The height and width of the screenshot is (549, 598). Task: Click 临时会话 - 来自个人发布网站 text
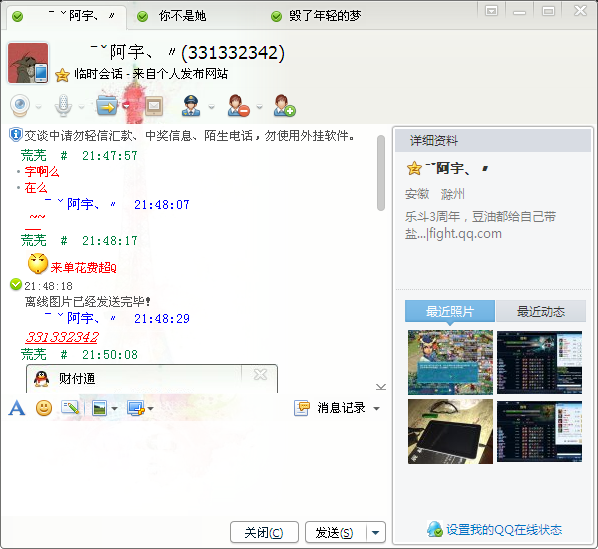[151, 74]
